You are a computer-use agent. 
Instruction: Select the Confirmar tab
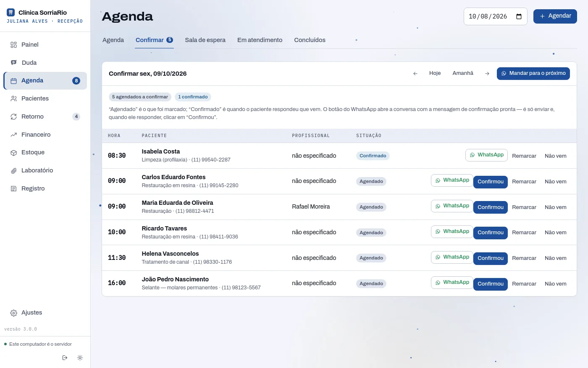pyautogui.click(x=154, y=40)
